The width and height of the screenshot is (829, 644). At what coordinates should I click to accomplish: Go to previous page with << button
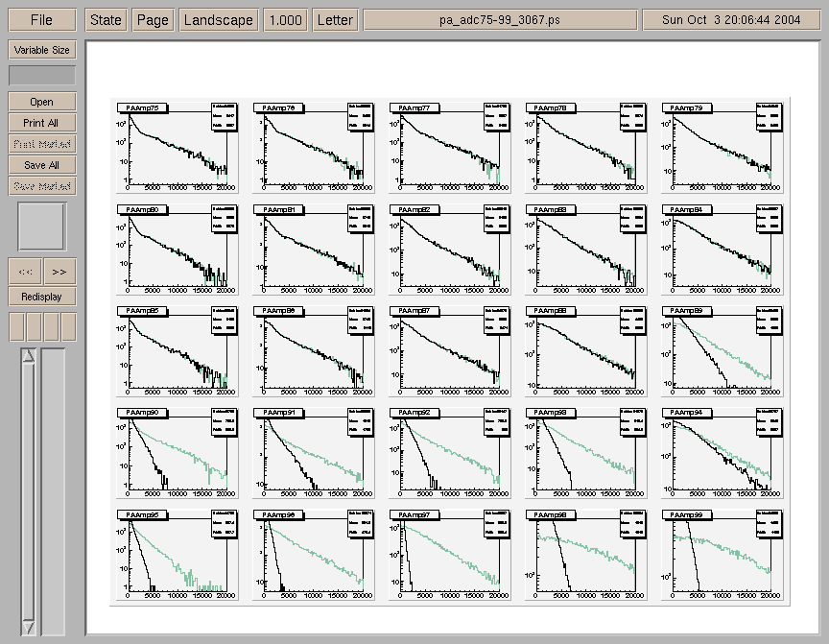tap(25, 272)
